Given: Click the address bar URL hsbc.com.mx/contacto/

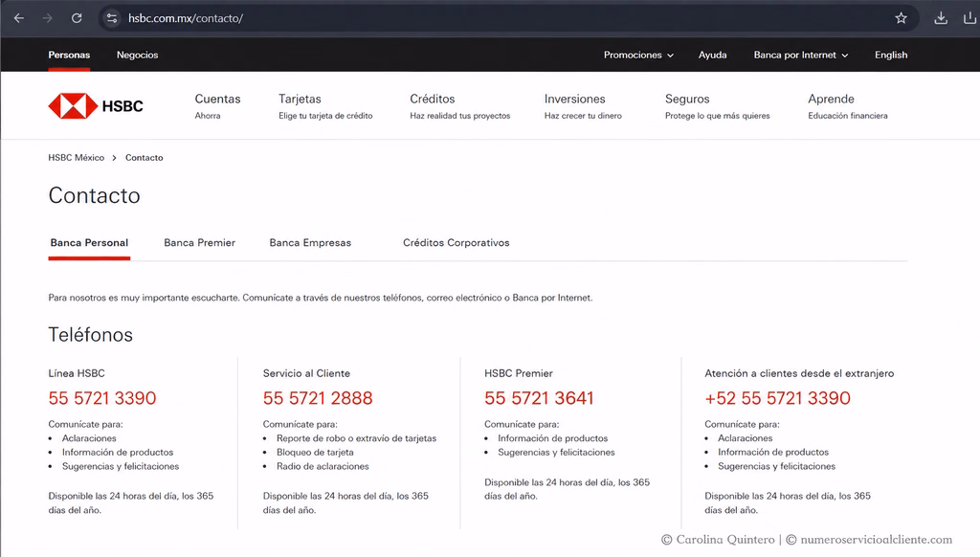Looking at the screenshot, I should [186, 18].
